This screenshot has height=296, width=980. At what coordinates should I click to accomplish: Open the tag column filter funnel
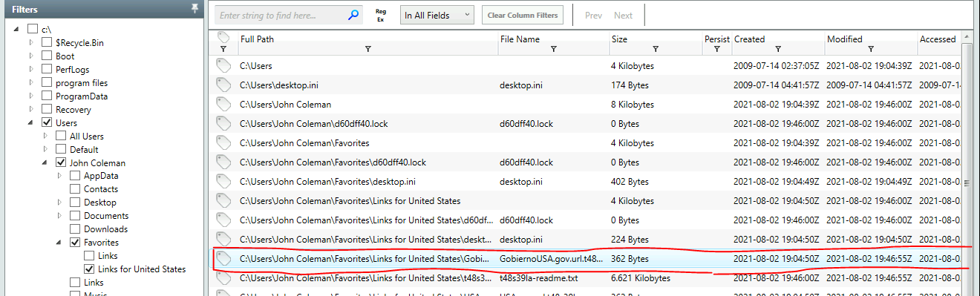223,50
